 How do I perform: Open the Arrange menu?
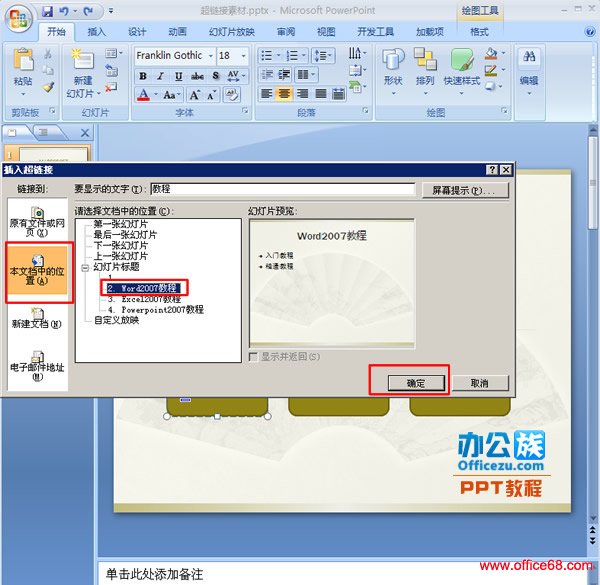click(x=425, y=71)
